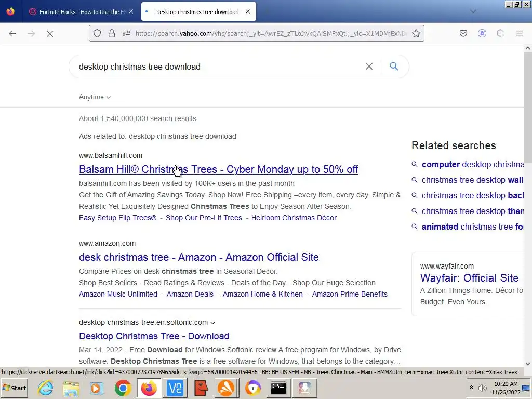Open desk christmas tree Amazon result
532x399 pixels.
[x=199, y=257]
